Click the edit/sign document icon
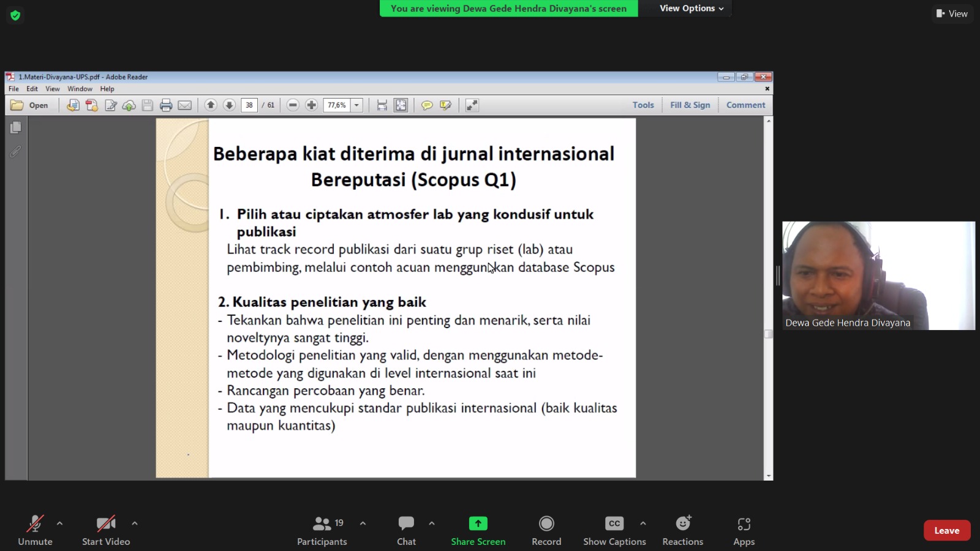Viewport: 980px width, 551px height. tap(111, 105)
